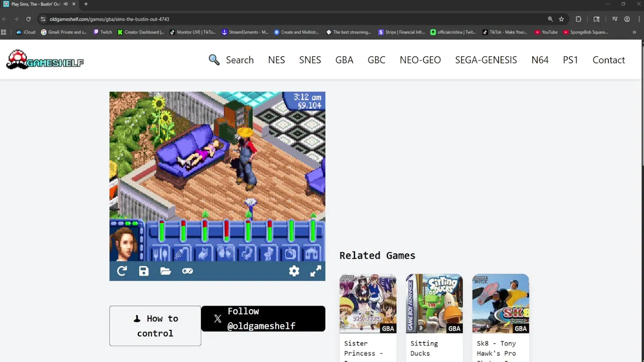Select the room house icon in the HUD
The width and height of the screenshot is (644, 362).
pos(312,253)
